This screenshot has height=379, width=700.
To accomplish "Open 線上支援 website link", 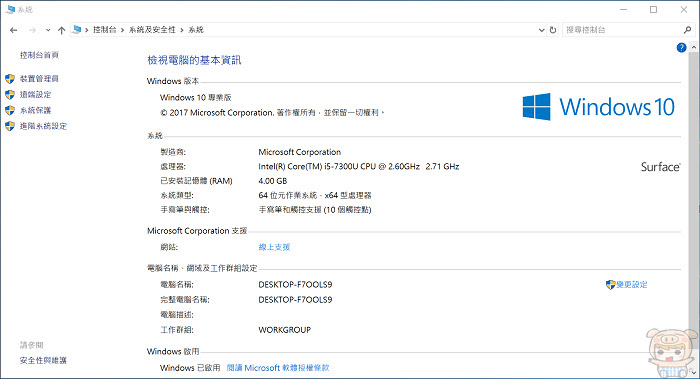I will (274, 247).
